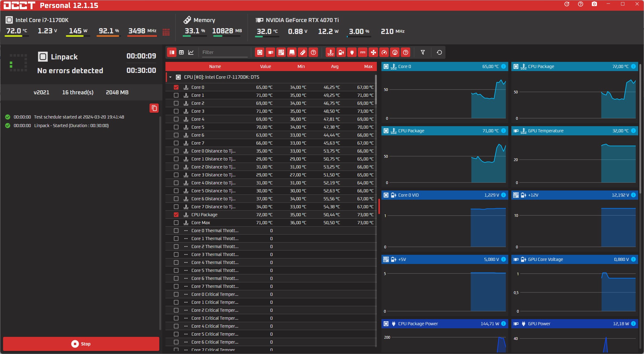
Task: Toggle the GPU device filter icon
Action: click(271, 52)
